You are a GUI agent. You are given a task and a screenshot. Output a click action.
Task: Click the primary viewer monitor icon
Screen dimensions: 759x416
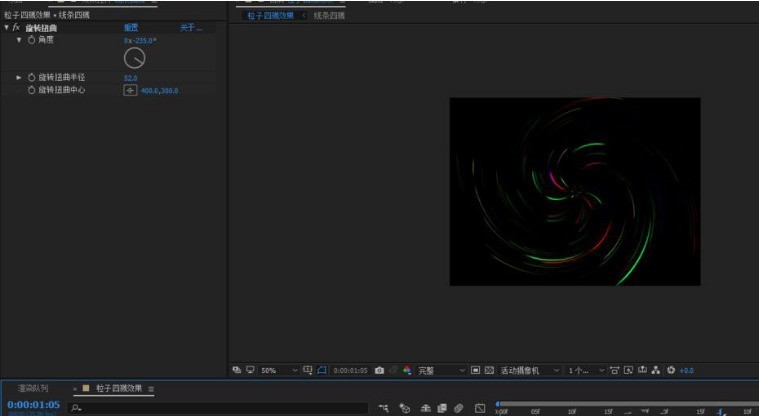tap(250, 370)
